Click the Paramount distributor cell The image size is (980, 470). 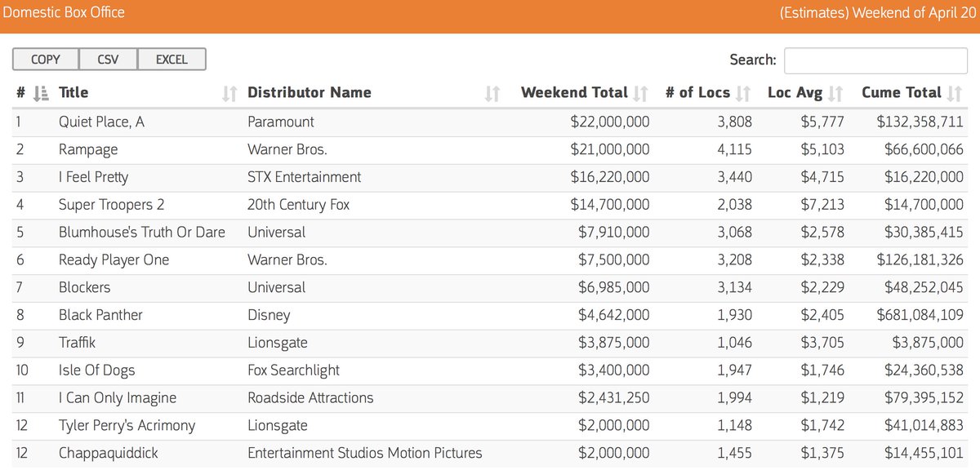[x=281, y=122]
